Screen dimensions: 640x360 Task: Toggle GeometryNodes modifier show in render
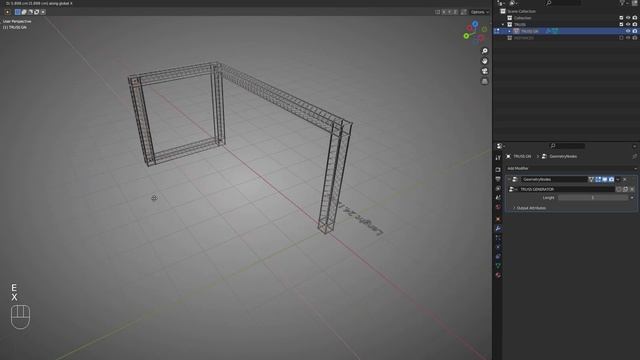tap(611, 179)
